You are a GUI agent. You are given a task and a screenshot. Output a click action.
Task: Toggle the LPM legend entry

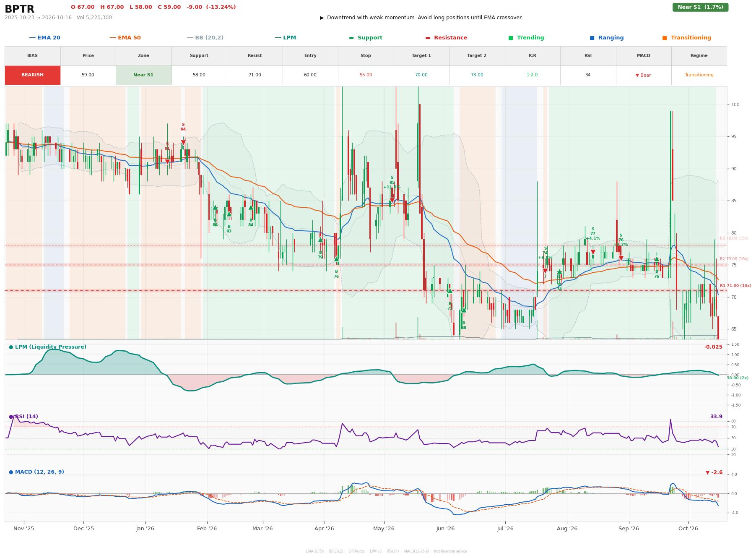285,38
